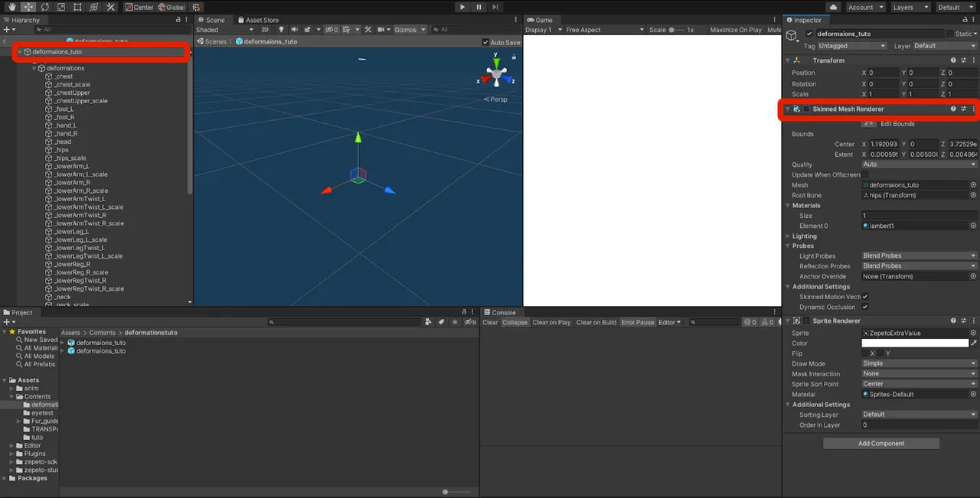This screenshot has height=498, width=980.
Task: Click the Add Component button
Action: point(880,443)
